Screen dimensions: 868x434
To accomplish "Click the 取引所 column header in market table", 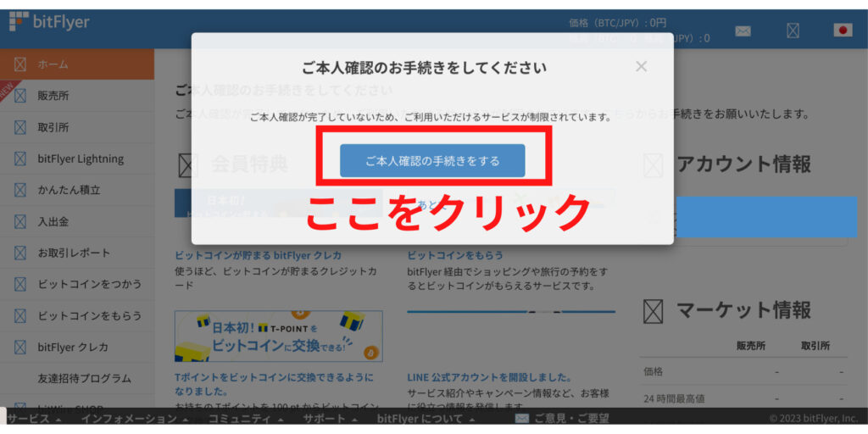I will coord(815,346).
